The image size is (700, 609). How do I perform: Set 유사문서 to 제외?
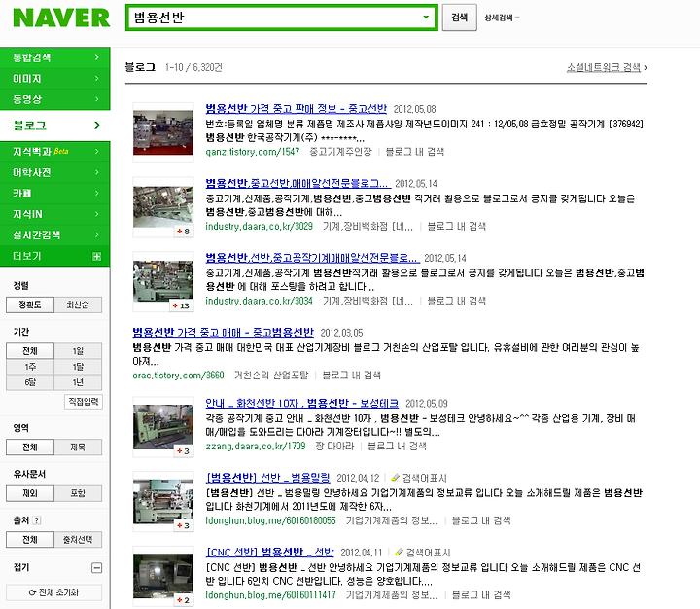30,493
